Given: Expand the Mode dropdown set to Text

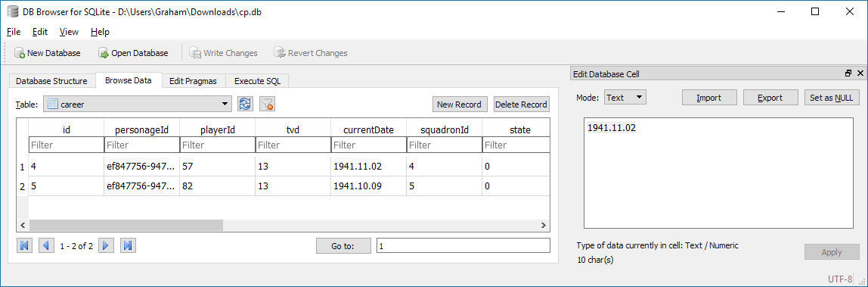Looking at the screenshot, I should pos(625,98).
